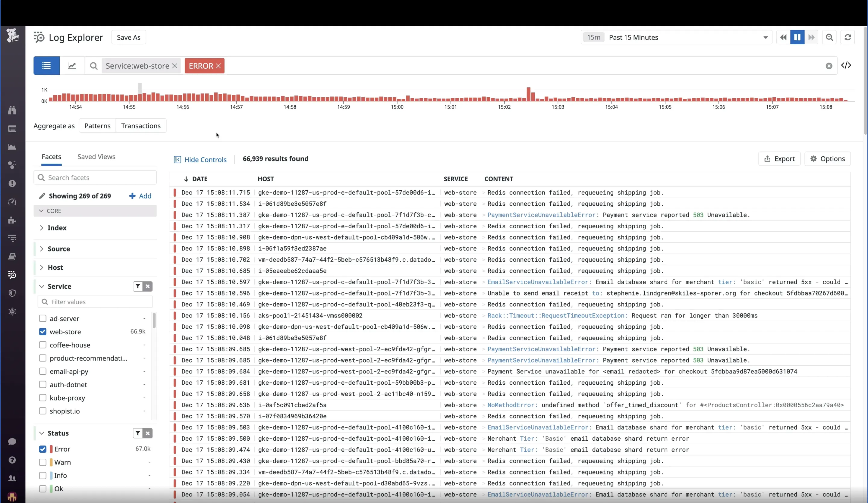The width and height of the screenshot is (868, 503).
Task: Switch to the Patterns tab
Action: click(98, 126)
